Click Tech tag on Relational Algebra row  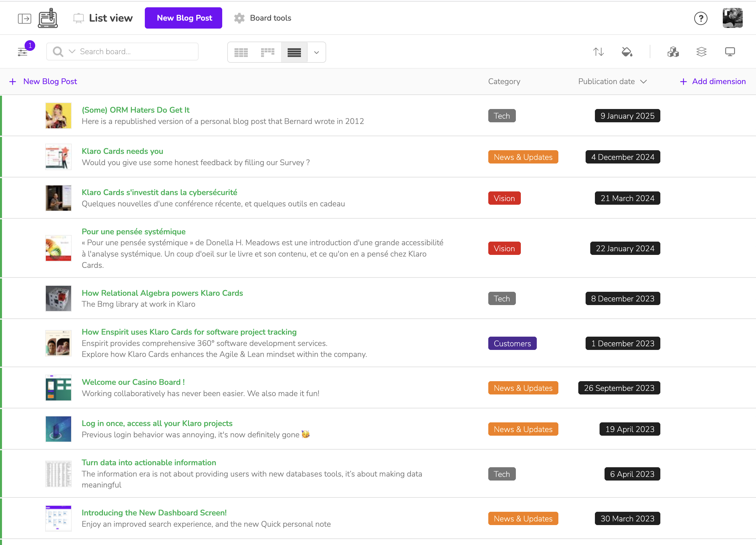point(502,298)
